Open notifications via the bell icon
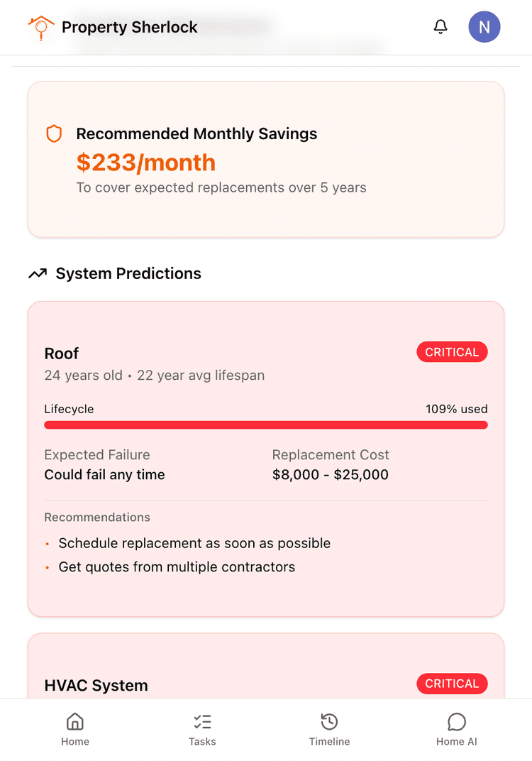Screen dimensions: 532x761 (x=440, y=27)
